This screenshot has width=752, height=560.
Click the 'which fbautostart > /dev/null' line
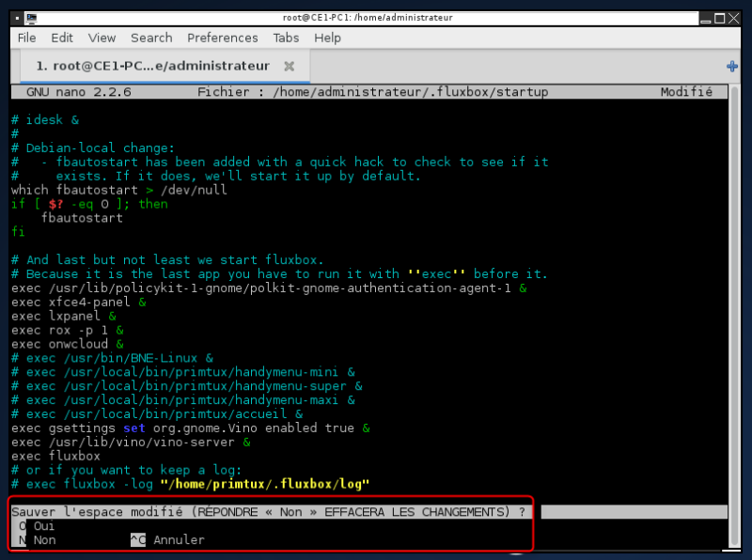tap(119, 190)
